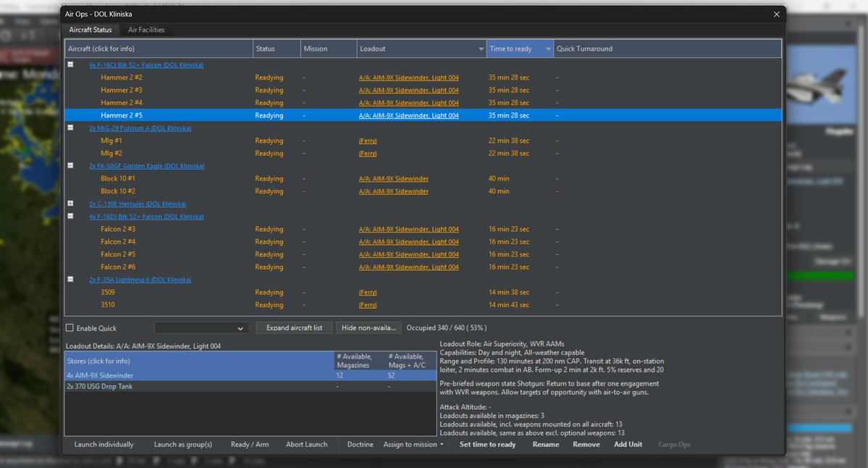
Task: Click the Stores (click for info) header
Action: pos(199,361)
